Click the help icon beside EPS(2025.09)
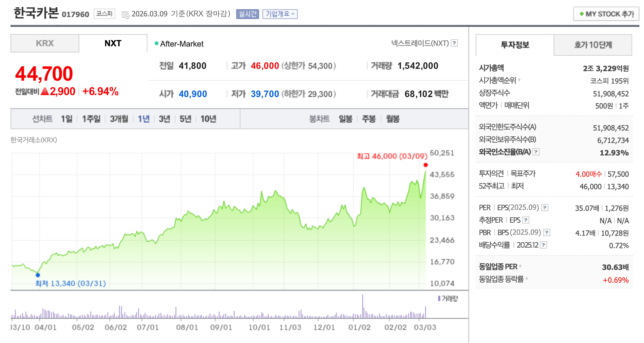The height and width of the screenshot is (343, 644). (x=545, y=208)
